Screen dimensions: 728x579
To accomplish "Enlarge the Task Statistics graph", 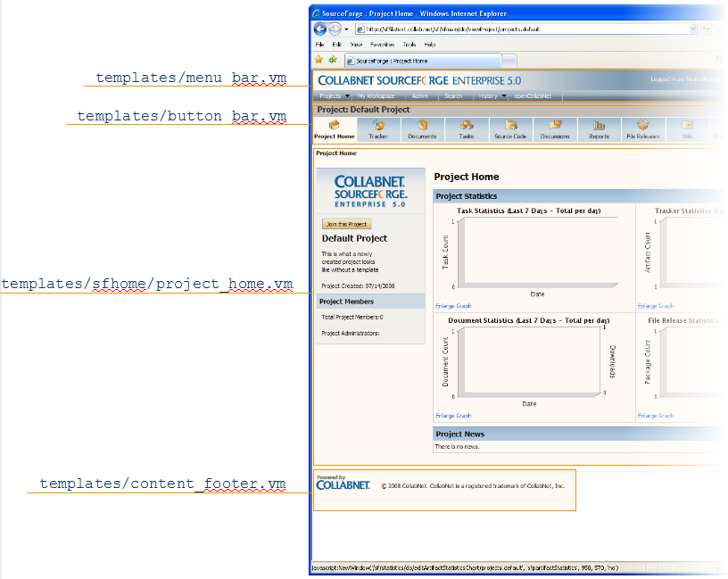I will pos(453,306).
